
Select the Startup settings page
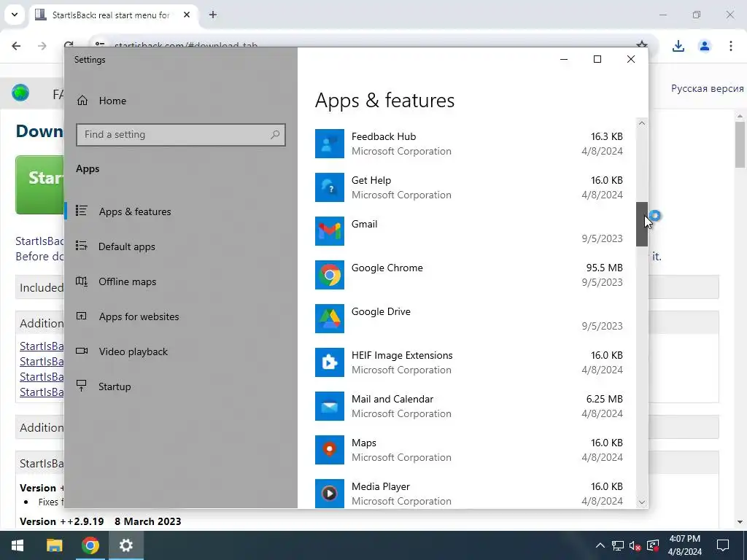pyautogui.click(x=115, y=386)
